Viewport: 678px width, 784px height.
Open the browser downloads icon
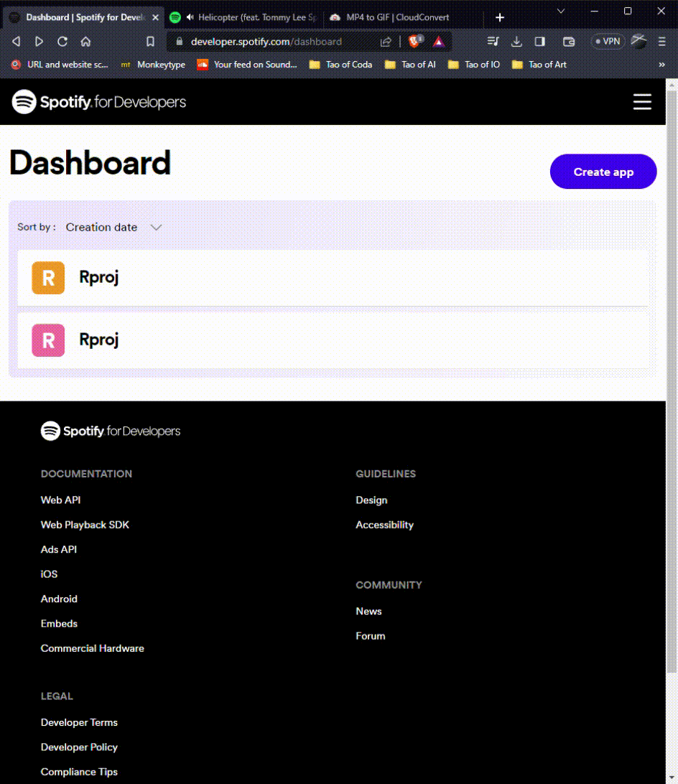click(x=516, y=42)
